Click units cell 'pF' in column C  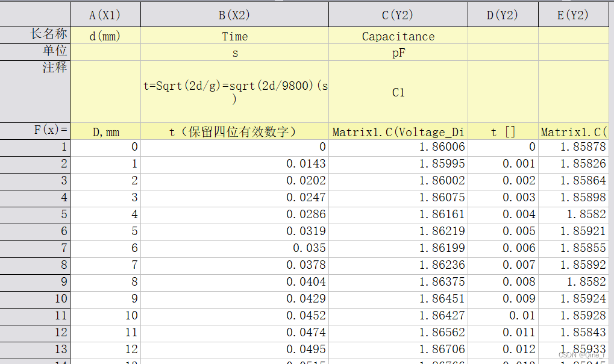pyautogui.click(x=398, y=52)
